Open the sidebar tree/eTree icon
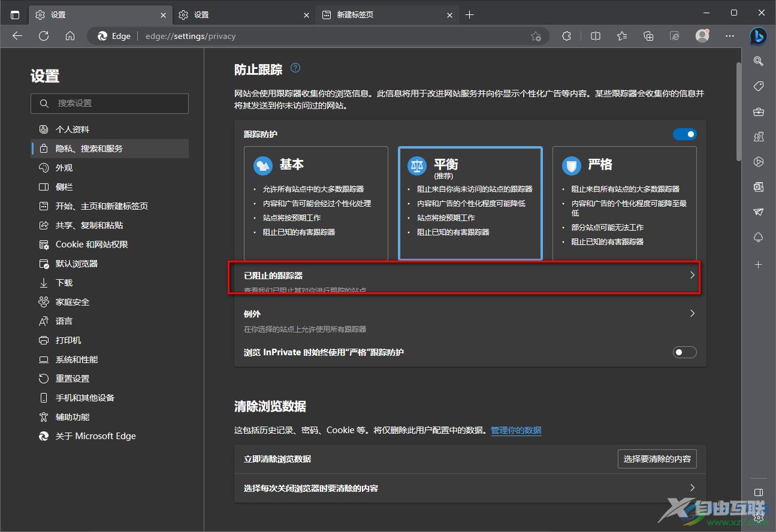The image size is (776, 532). (759, 237)
